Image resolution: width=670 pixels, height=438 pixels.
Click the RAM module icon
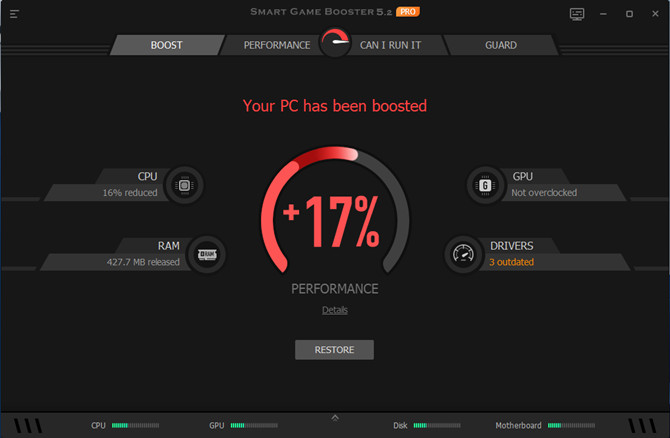pos(207,255)
